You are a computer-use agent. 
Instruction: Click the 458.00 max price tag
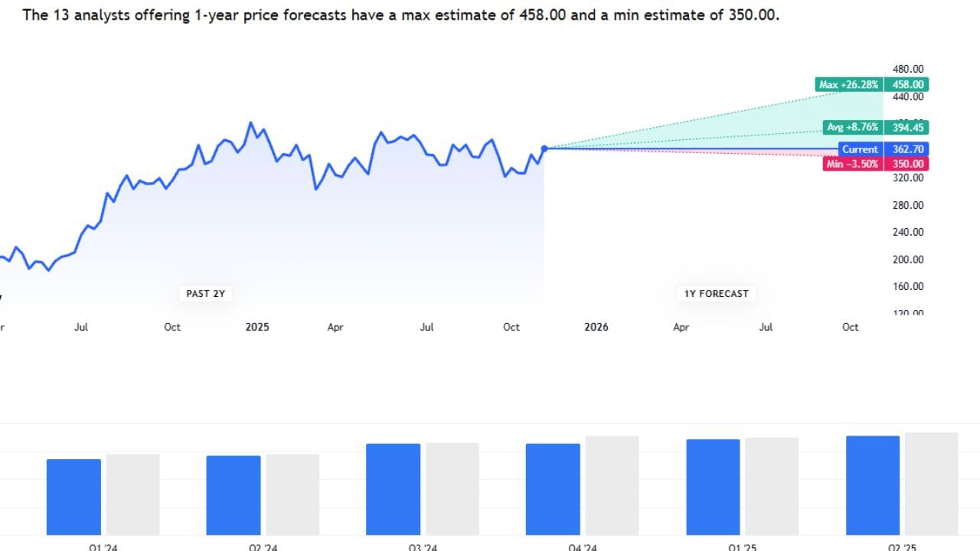(x=907, y=85)
